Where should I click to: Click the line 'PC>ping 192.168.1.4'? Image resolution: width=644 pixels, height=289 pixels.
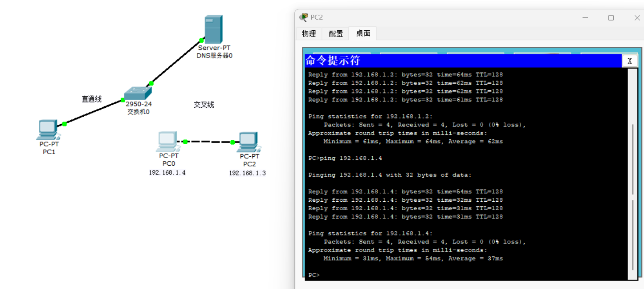point(345,158)
